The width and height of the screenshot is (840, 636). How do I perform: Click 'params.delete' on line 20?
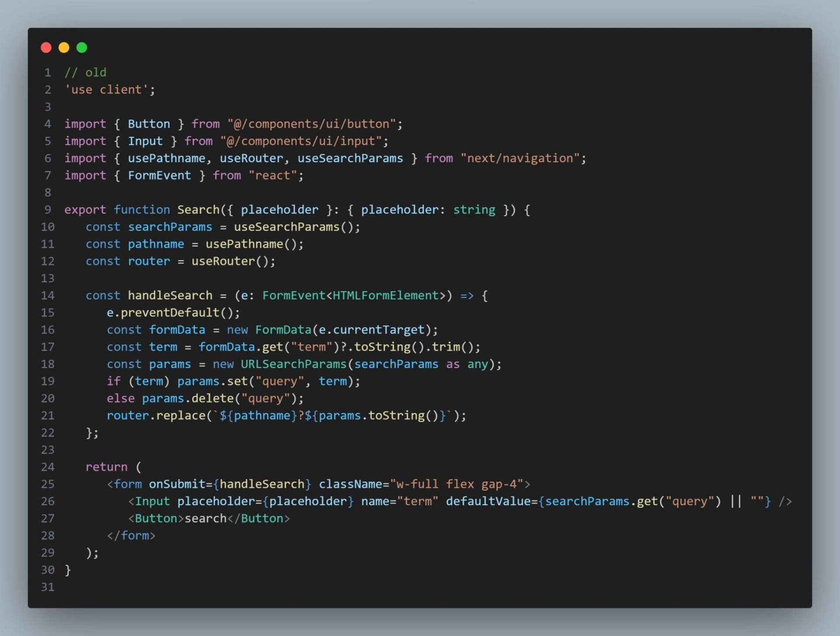[x=187, y=398]
